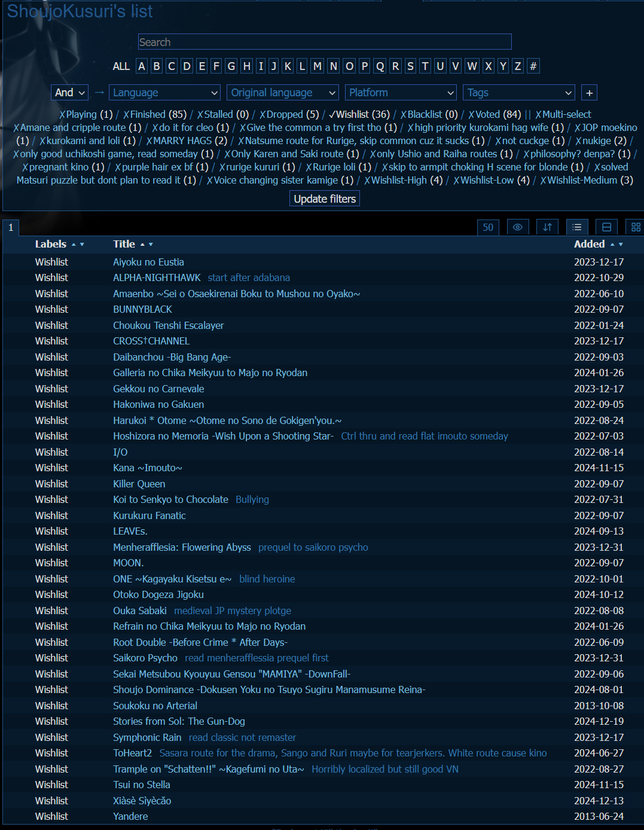644x830 pixels.
Task: Toggle the Finished (85) label filter
Action: coord(154,114)
